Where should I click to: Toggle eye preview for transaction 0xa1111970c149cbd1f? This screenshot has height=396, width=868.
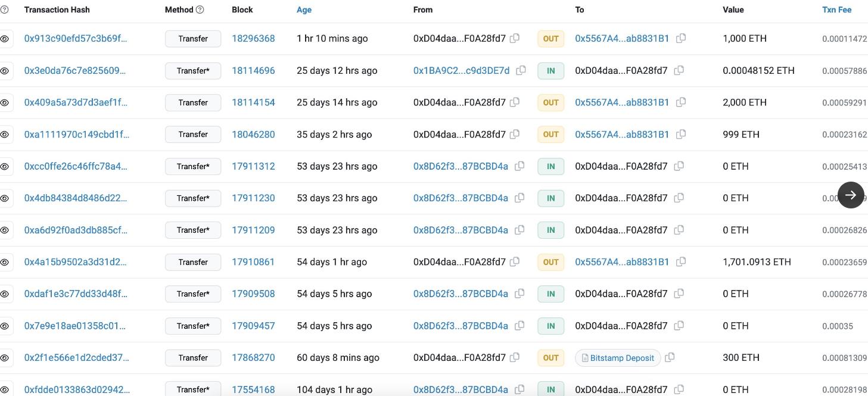5,135
